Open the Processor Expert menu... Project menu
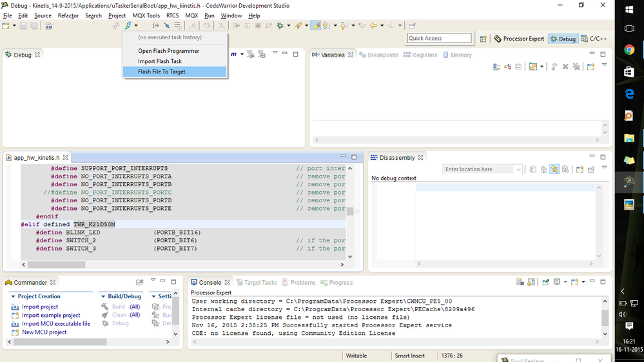Screen dimensions: 644x362 coord(117,15)
